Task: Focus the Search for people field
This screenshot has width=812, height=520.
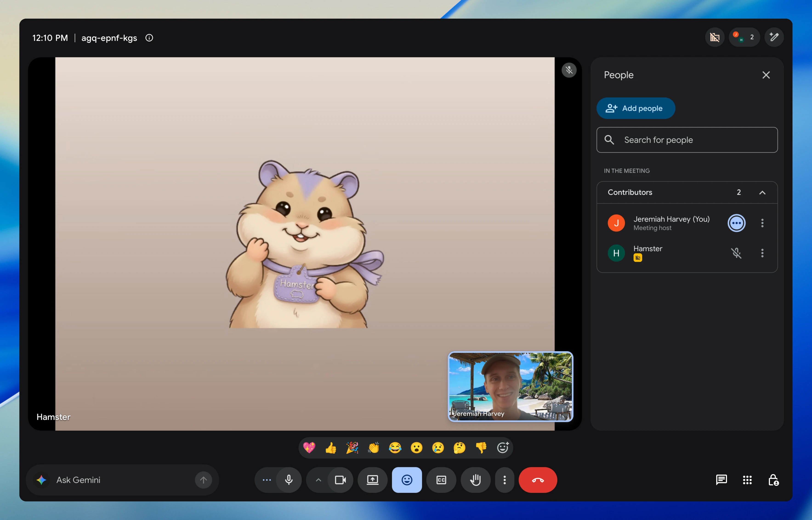Action: (687, 140)
